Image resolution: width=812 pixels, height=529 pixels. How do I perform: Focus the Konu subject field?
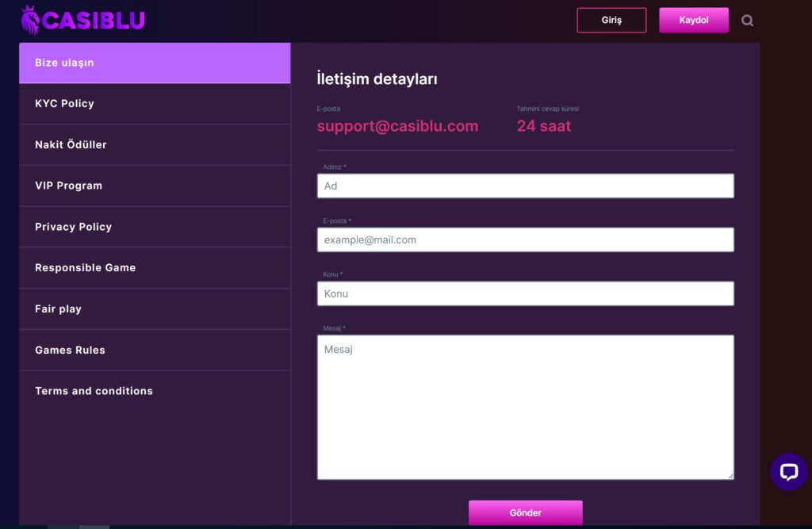(525, 293)
